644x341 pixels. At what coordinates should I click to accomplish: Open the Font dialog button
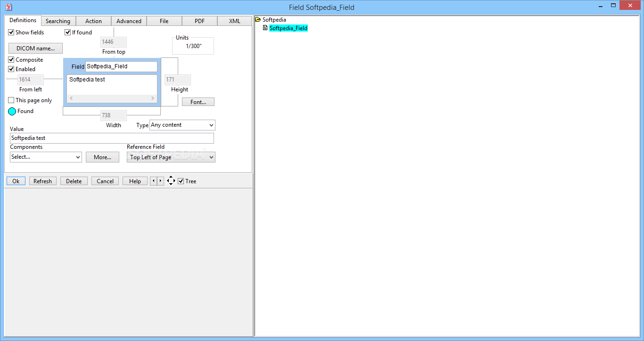[x=198, y=102]
